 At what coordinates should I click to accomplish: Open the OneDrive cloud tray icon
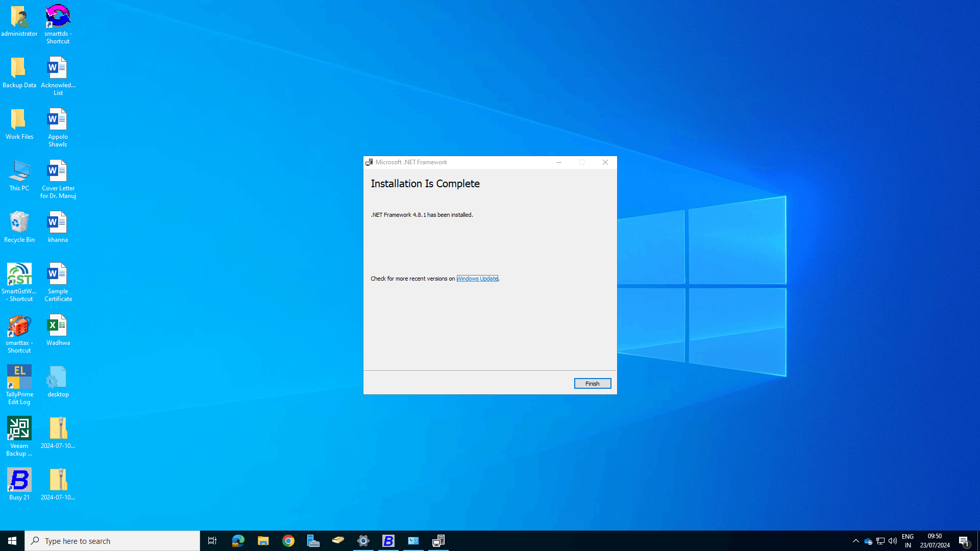868,541
